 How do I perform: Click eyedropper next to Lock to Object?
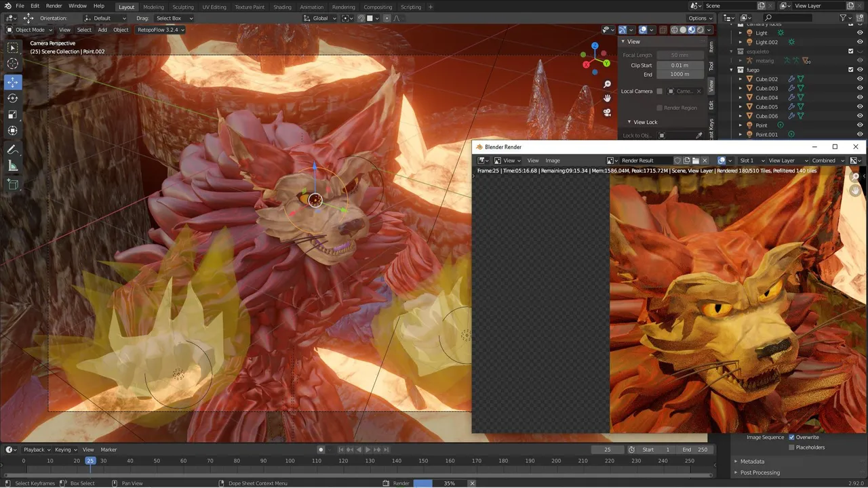tap(699, 136)
